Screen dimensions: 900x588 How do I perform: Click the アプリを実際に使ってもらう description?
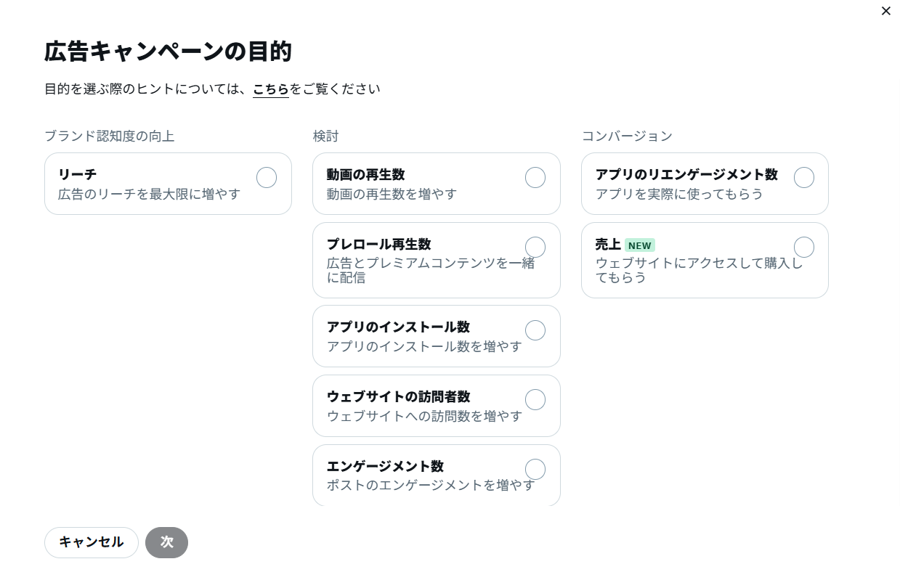pyautogui.click(x=679, y=194)
